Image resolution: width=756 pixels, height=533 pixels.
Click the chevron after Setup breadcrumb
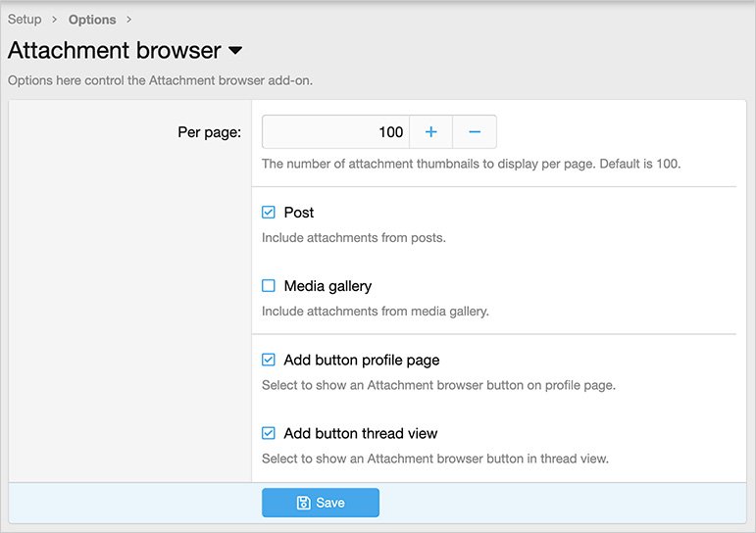pyautogui.click(x=55, y=20)
